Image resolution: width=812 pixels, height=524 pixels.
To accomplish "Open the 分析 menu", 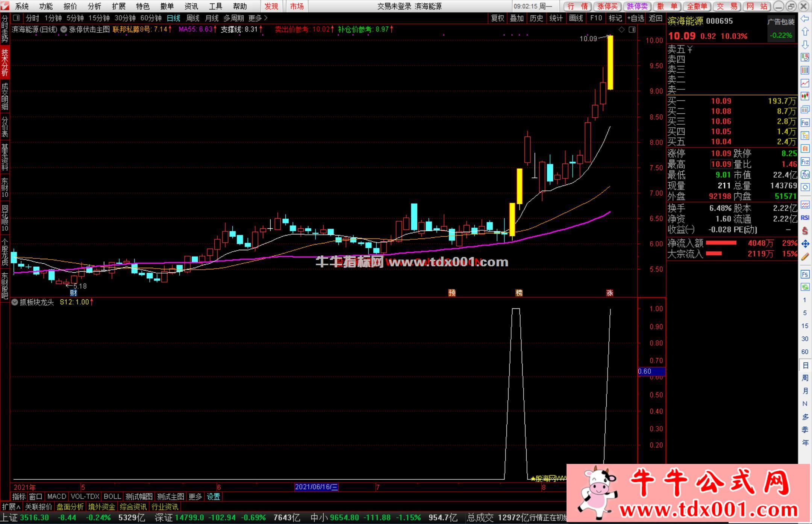I will click(94, 6).
